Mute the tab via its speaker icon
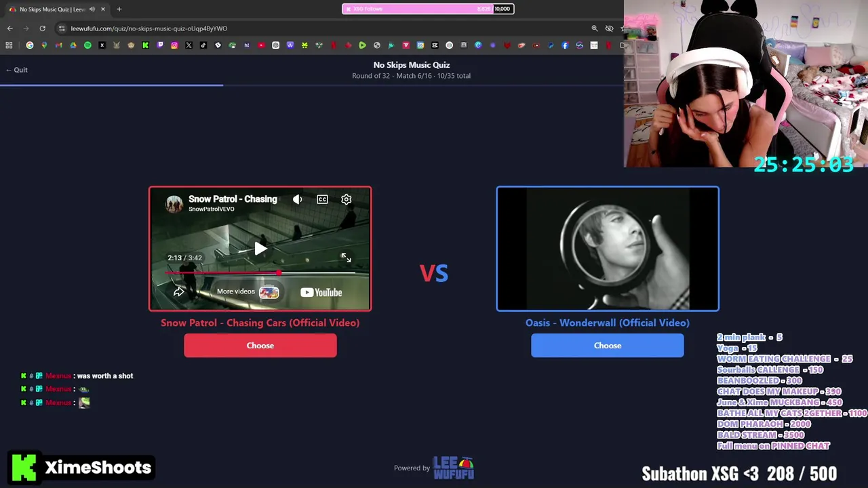The width and height of the screenshot is (868, 488). pos(92,9)
